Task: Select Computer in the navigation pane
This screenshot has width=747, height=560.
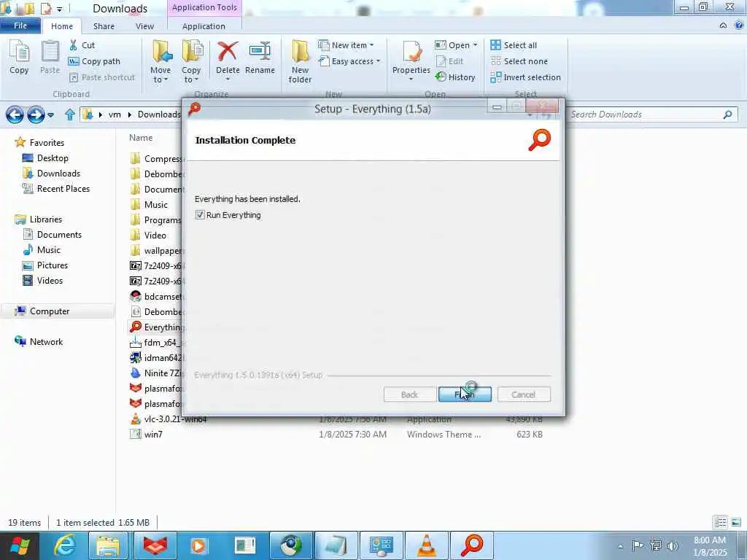Action: 50,311
